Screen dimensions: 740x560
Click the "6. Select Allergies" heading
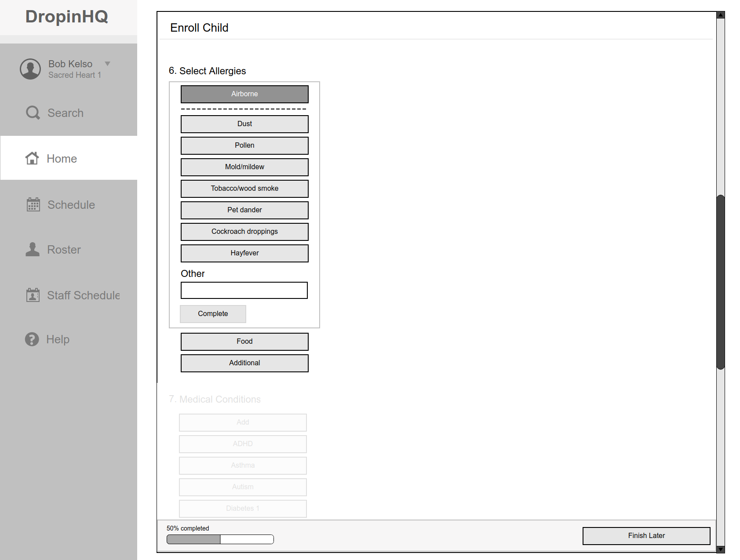coord(207,71)
